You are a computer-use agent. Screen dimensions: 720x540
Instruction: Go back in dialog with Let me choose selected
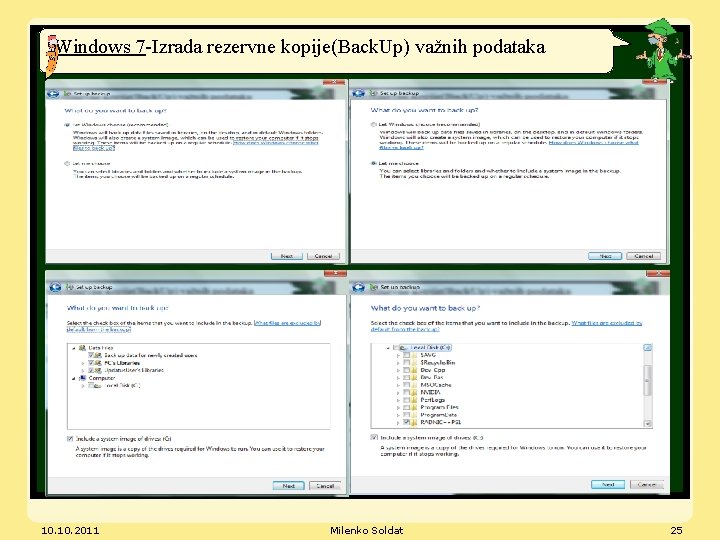tap(359, 93)
